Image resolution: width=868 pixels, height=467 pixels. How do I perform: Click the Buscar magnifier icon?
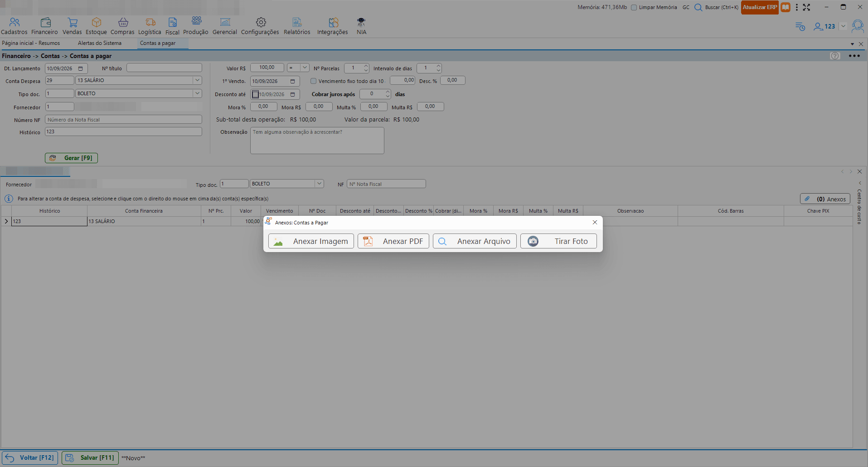tap(698, 7)
